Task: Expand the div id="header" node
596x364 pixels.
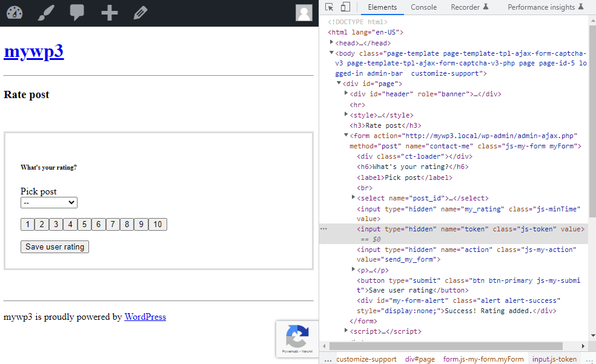Action: (x=346, y=93)
